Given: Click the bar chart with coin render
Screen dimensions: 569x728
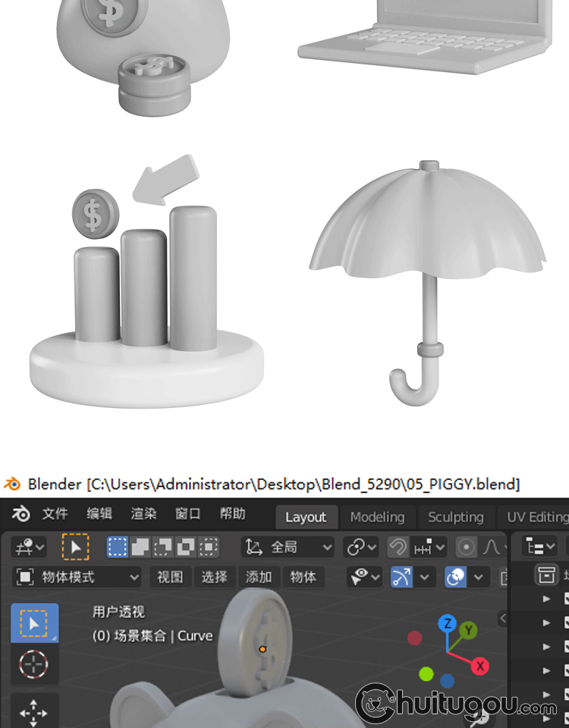Looking at the screenshot, I should pyautogui.click(x=146, y=281).
